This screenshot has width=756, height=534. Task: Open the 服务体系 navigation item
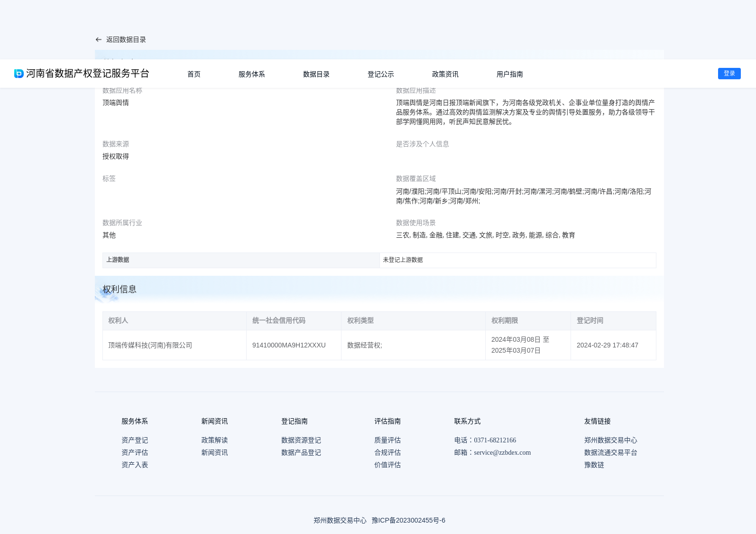pos(252,74)
